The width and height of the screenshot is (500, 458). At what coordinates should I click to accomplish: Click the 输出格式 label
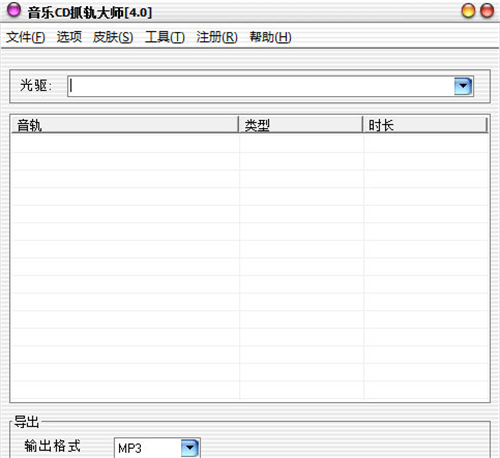[52, 446]
